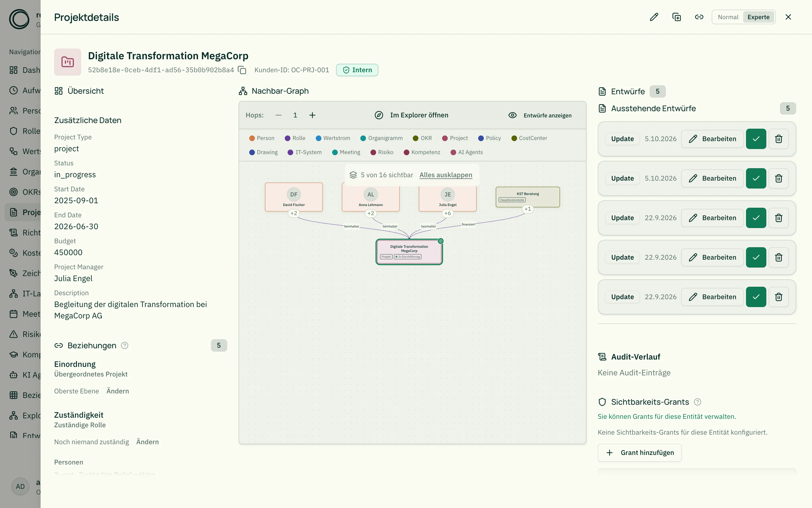Viewport: 812px width, 508px height.
Task: Toggle the Rolle legend filter
Action: (295, 138)
